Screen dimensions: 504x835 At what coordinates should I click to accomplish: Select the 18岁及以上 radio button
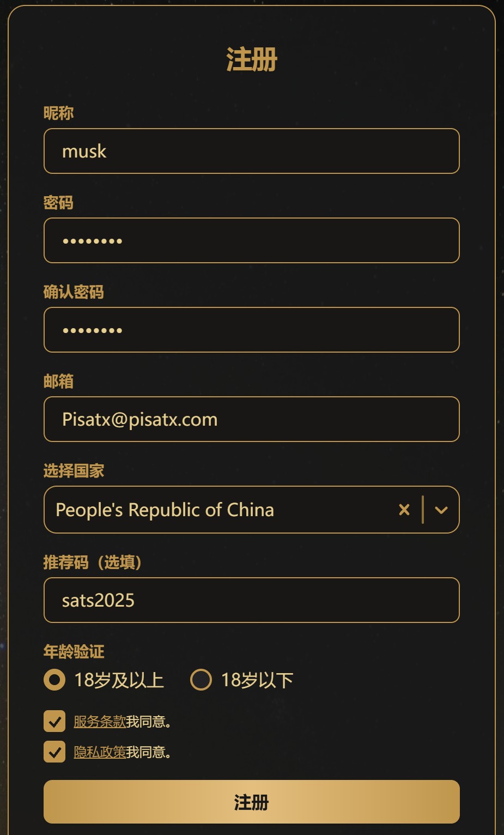(54, 680)
